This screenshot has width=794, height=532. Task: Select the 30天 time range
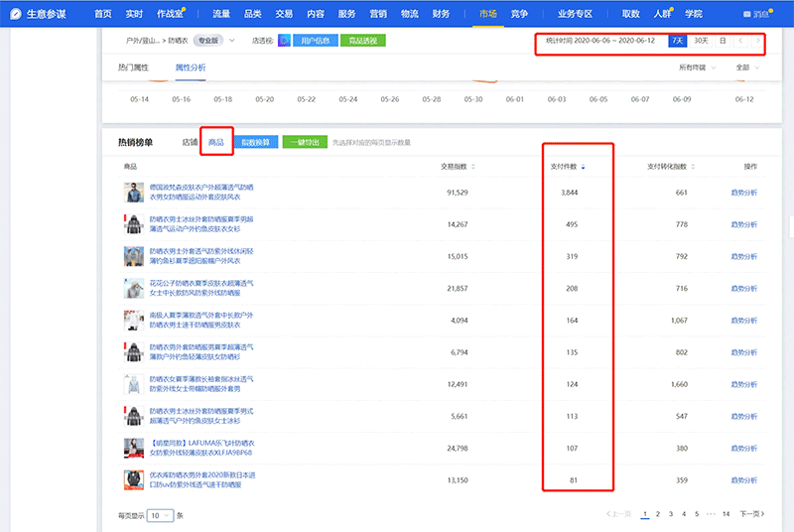[701, 41]
